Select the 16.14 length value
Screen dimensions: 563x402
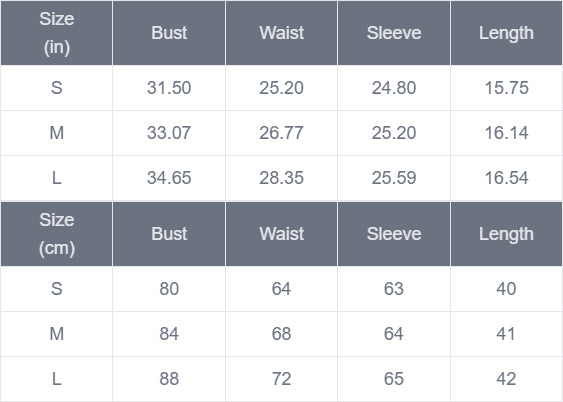coord(506,133)
